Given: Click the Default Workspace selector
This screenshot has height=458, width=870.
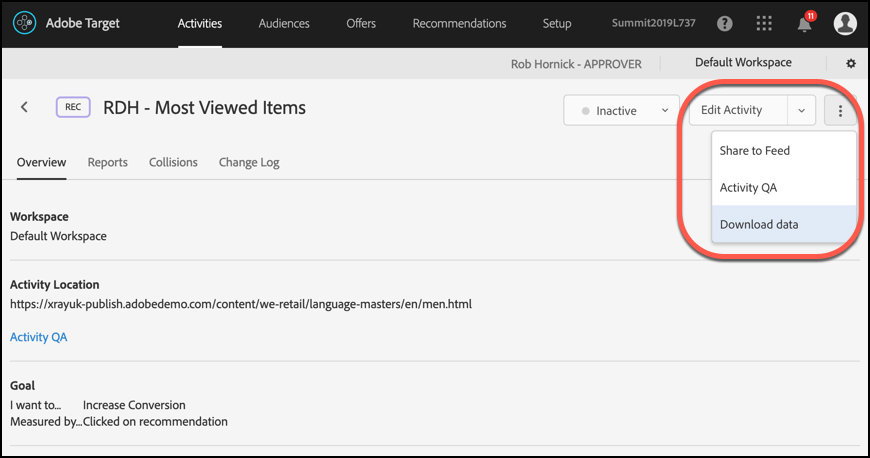Looking at the screenshot, I should [743, 63].
